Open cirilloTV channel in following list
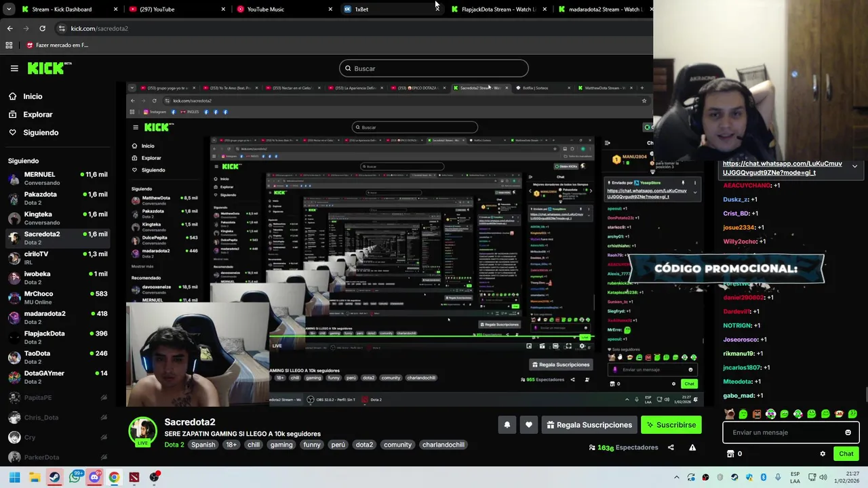The width and height of the screenshot is (868, 488). pos(58,258)
